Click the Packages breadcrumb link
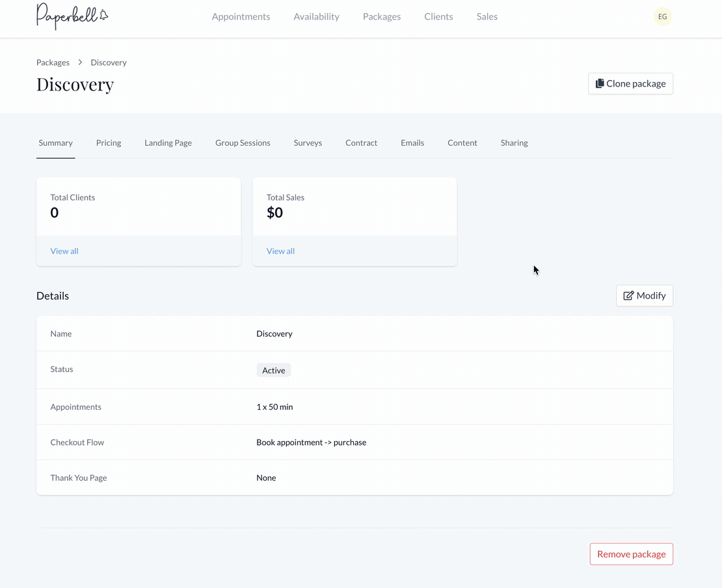 pyautogui.click(x=53, y=62)
